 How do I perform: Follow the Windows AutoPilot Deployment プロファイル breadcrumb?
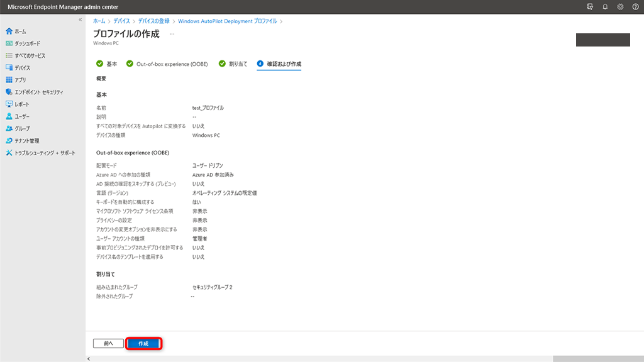(x=227, y=21)
